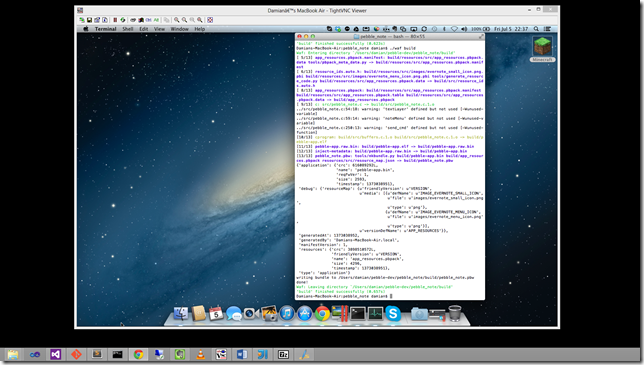Open the View menu
The height and width of the screenshot is (365, 644).
point(159,29)
